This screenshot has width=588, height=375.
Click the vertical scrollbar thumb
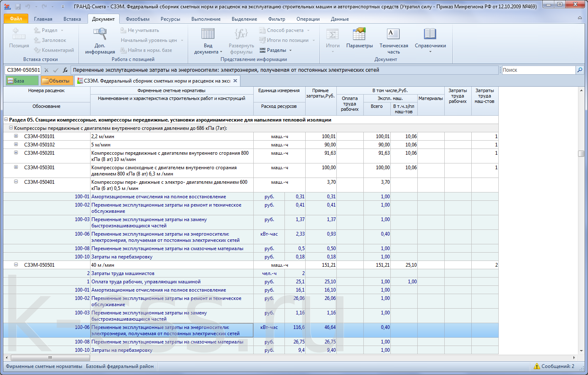(x=581, y=153)
